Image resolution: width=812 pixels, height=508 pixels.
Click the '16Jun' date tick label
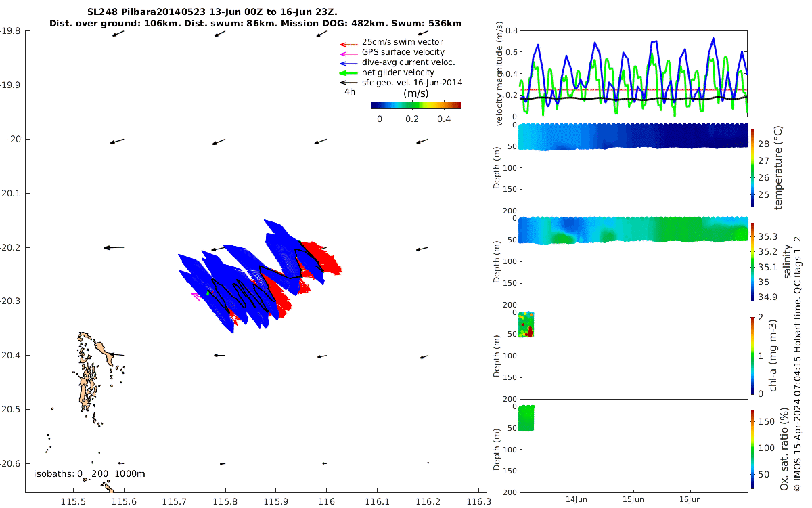pos(690,499)
